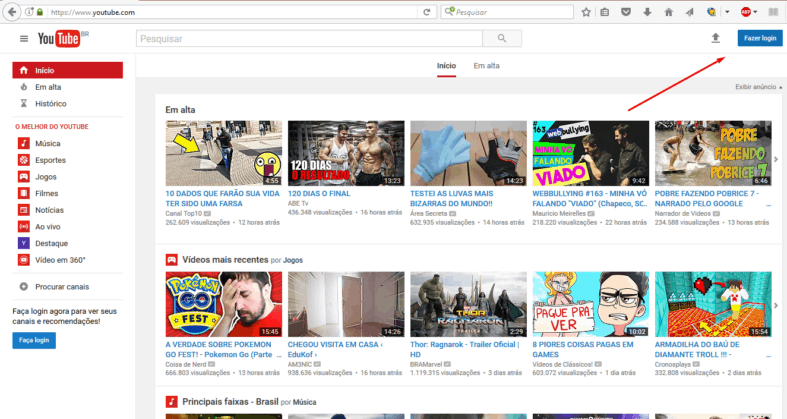Click the YouTube Pesquisar search field
This screenshot has height=419, width=787.
309,38
